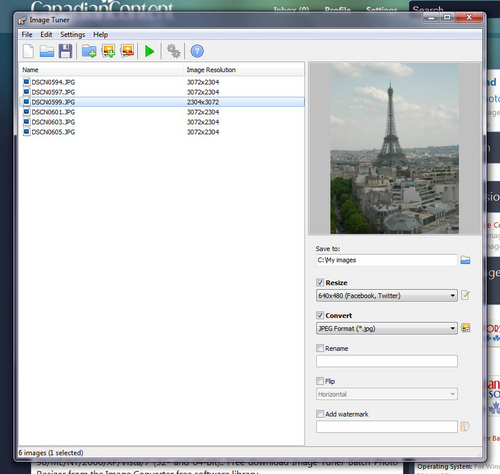Image resolution: width=500 pixels, height=474 pixels.
Task: Click file icon next to DSCN0594.JPG
Action: click(x=26, y=82)
